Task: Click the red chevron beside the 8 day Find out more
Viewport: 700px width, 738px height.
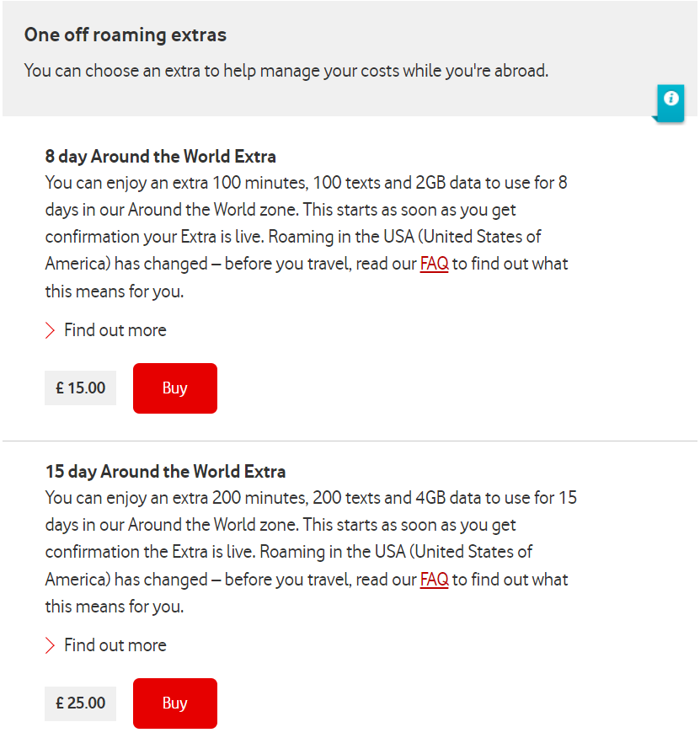Action: click(x=50, y=330)
